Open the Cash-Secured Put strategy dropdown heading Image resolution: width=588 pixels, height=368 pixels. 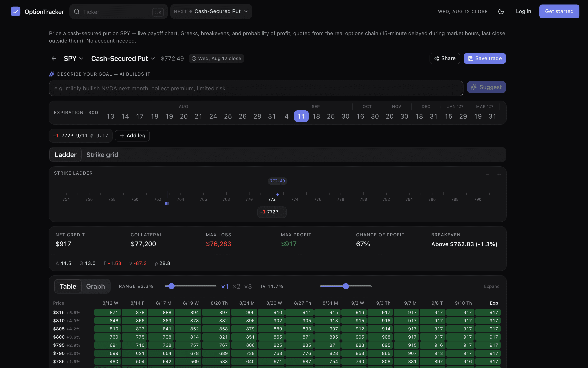pyautogui.click(x=123, y=58)
